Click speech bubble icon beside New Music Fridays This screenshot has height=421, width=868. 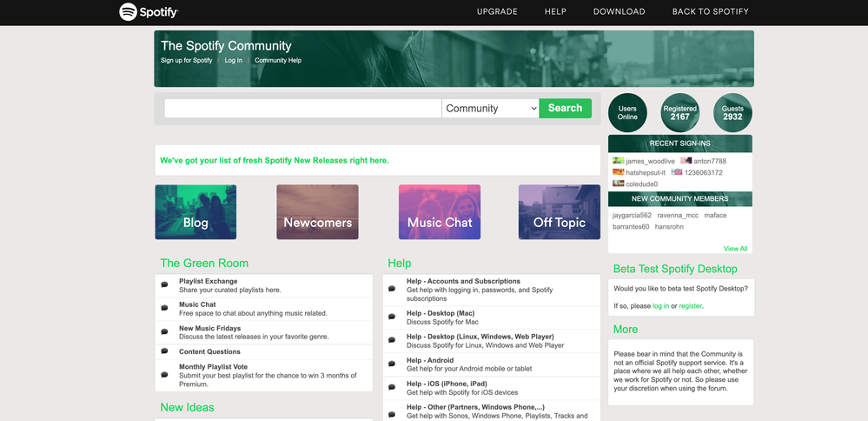tap(164, 331)
